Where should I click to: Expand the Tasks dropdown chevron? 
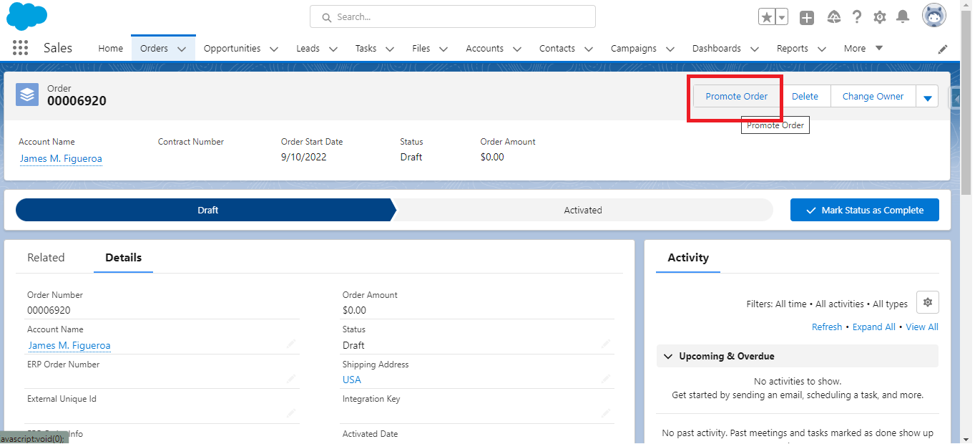click(390, 49)
